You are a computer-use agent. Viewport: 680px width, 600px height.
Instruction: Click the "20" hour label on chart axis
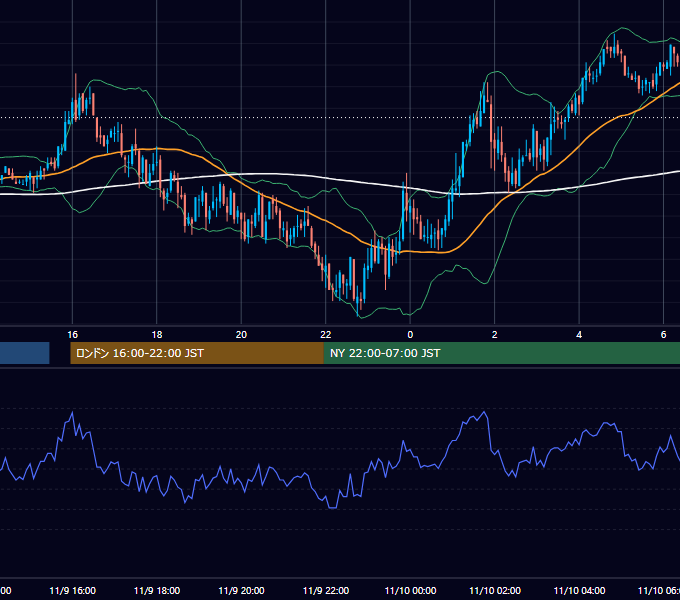tap(241, 335)
